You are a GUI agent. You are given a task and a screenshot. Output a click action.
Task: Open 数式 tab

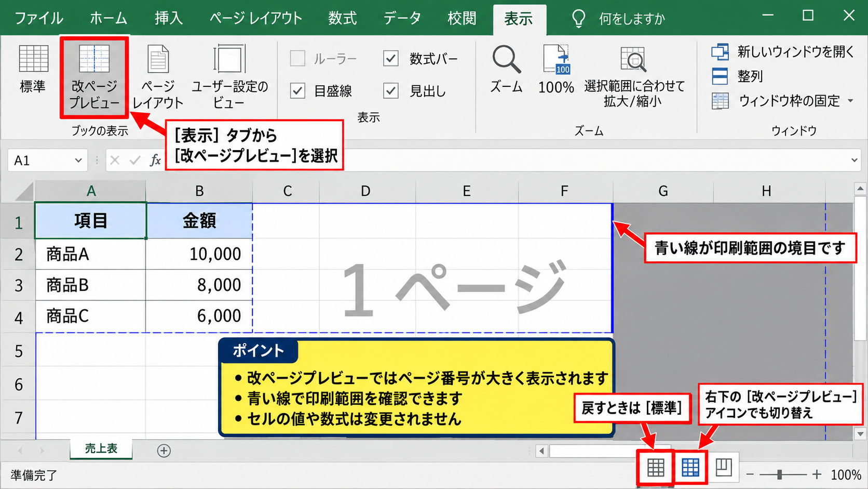tap(343, 19)
